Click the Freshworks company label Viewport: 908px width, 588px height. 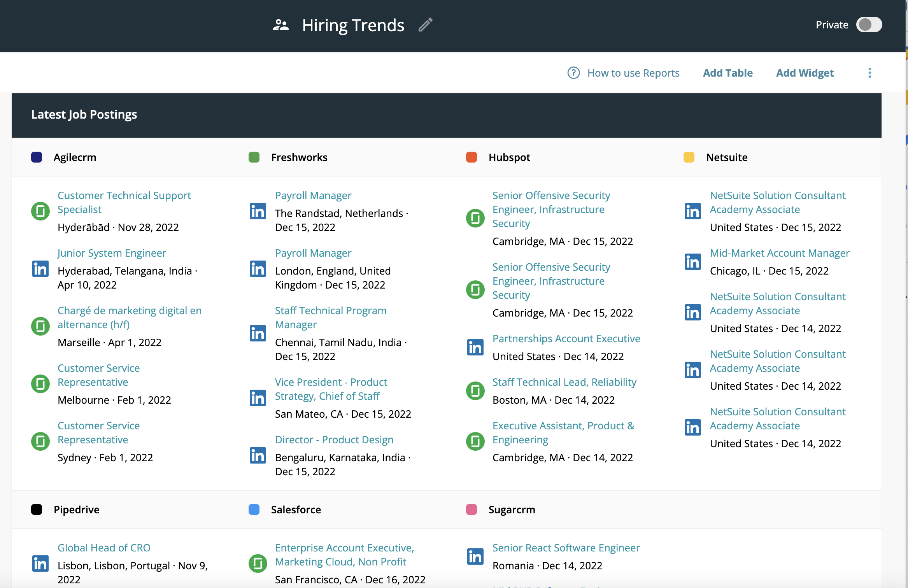(299, 157)
